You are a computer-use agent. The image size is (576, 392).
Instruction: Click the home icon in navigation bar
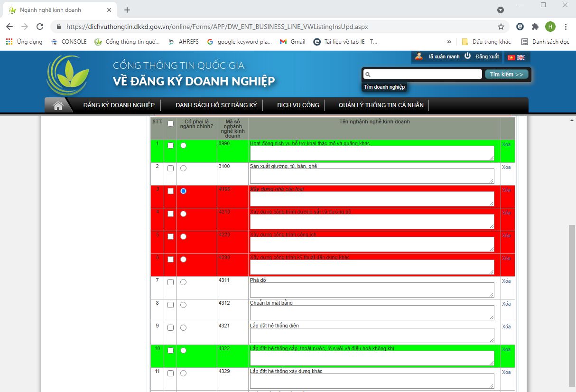click(x=58, y=105)
